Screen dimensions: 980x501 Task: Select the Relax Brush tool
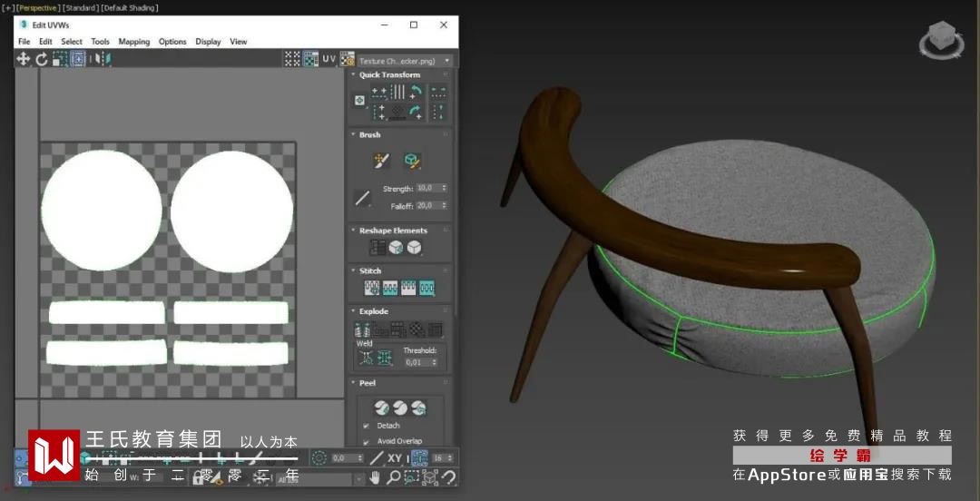[x=411, y=161]
